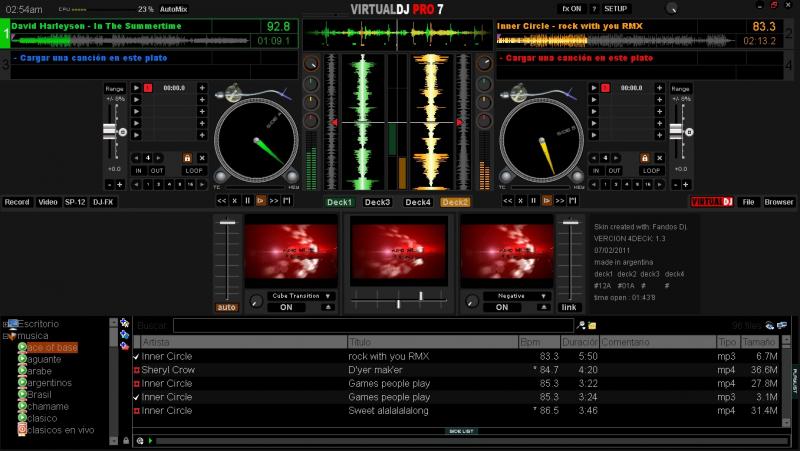This screenshot has width=800, height=451.
Task: Open the DJ-FX panel tab
Action: (x=103, y=202)
